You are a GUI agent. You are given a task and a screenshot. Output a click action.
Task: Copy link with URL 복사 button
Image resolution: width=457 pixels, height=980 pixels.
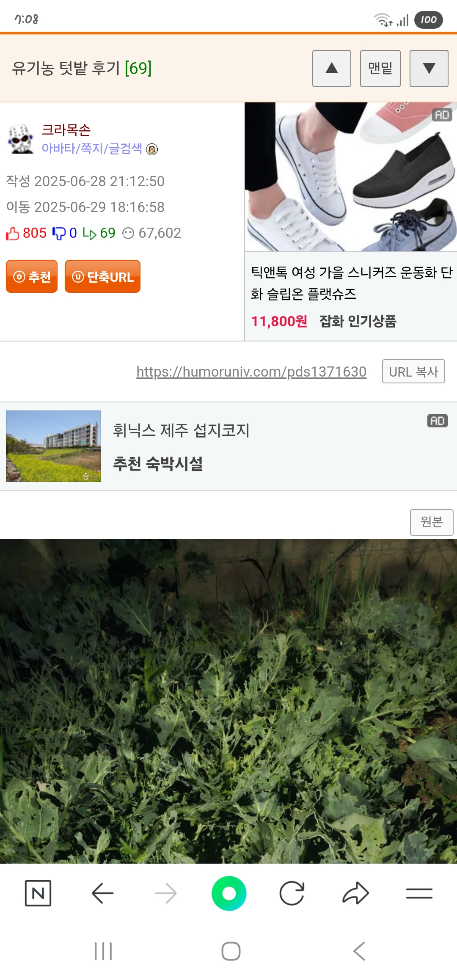point(413,372)
